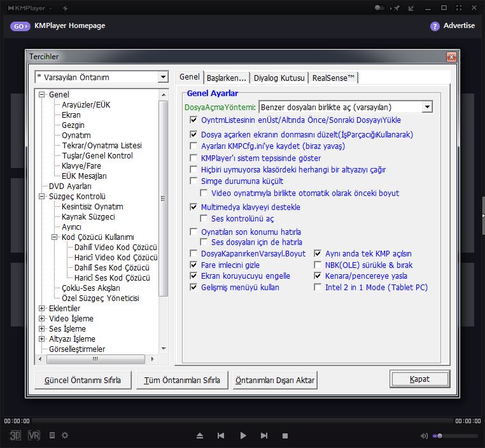Click the Advertise link

459,25
